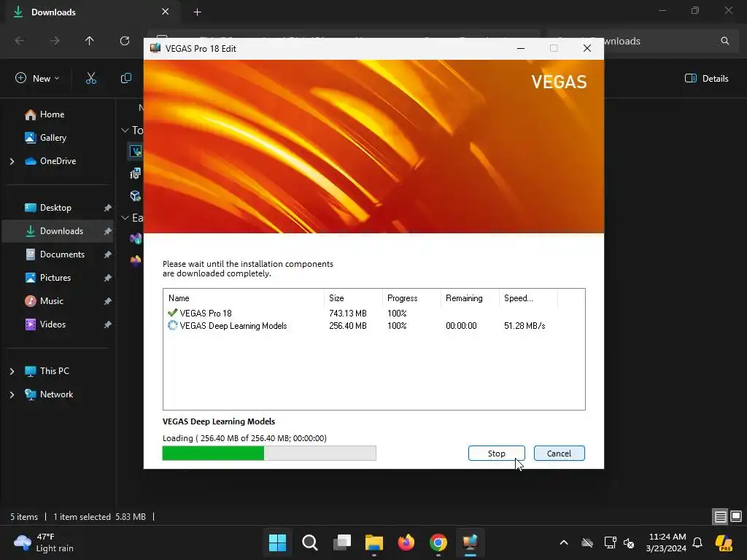Switch to large thumbnails view icon
Image resolution: width=747 pixels, height=560 pixels.
pyautogui.click(x=736, y=517)
